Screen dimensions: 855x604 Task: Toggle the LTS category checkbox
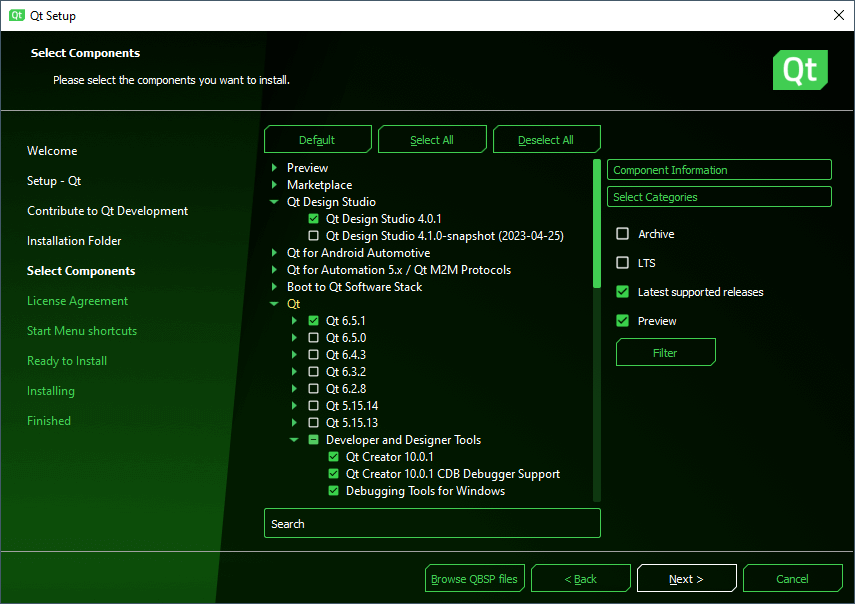tap(623, 263)
